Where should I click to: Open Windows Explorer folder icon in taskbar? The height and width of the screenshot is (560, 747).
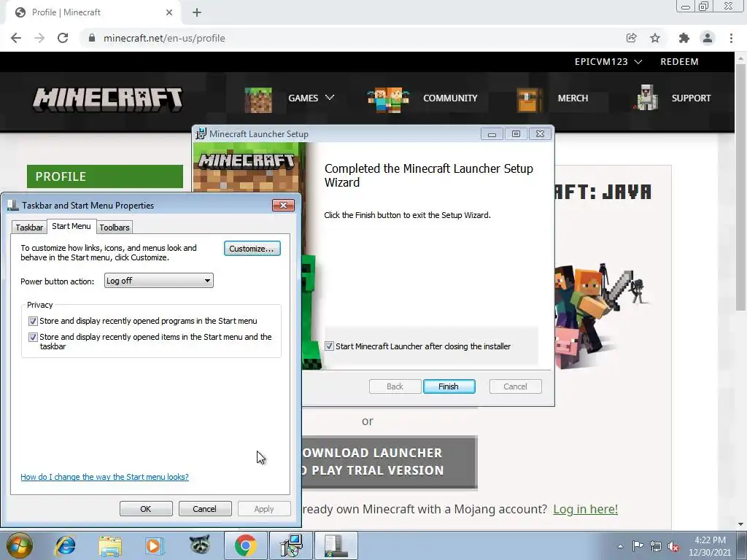(x=110, y=545)
